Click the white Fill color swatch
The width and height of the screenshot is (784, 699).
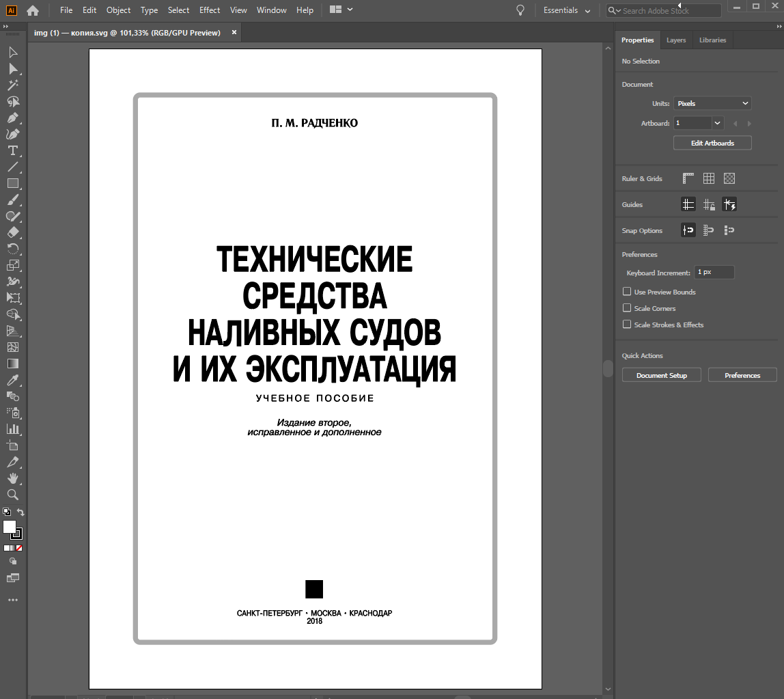coord(10,526)
